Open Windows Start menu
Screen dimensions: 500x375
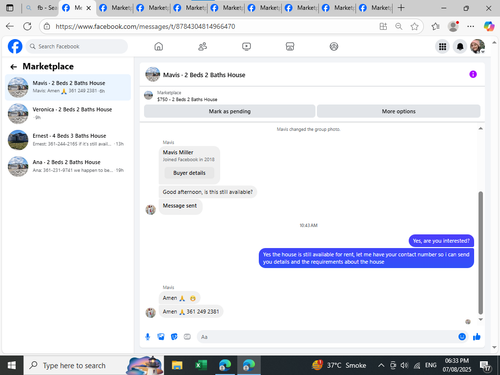pyautogui.click(x=11, y=366)
